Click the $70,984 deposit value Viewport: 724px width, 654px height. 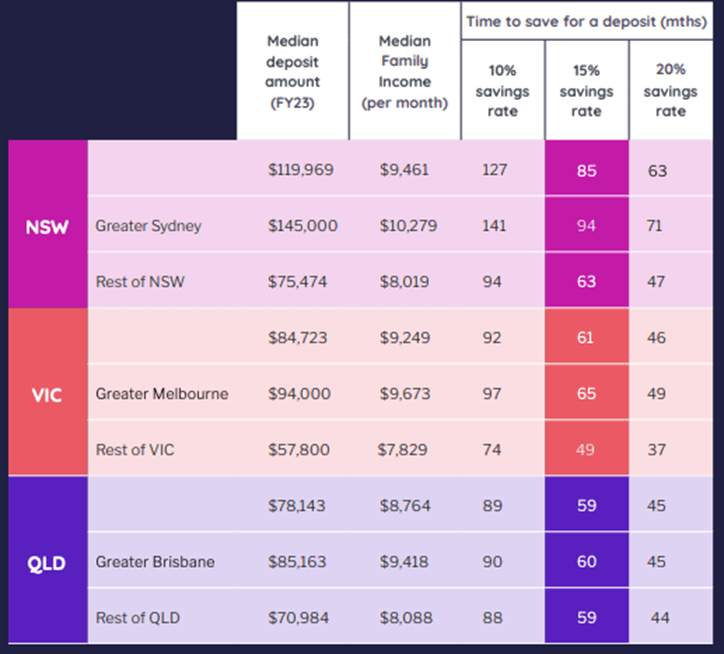(299, 618)
